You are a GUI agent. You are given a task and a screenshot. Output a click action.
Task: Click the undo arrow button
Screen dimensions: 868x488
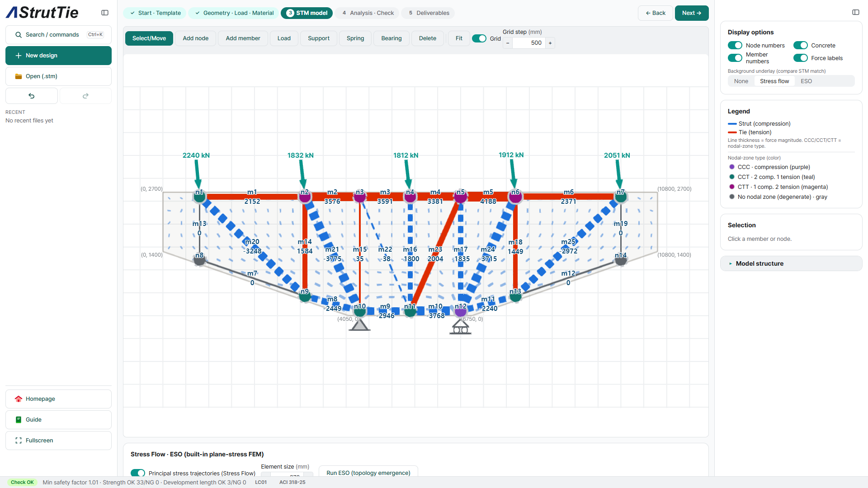pyautogui.click(x=32, y=96)
